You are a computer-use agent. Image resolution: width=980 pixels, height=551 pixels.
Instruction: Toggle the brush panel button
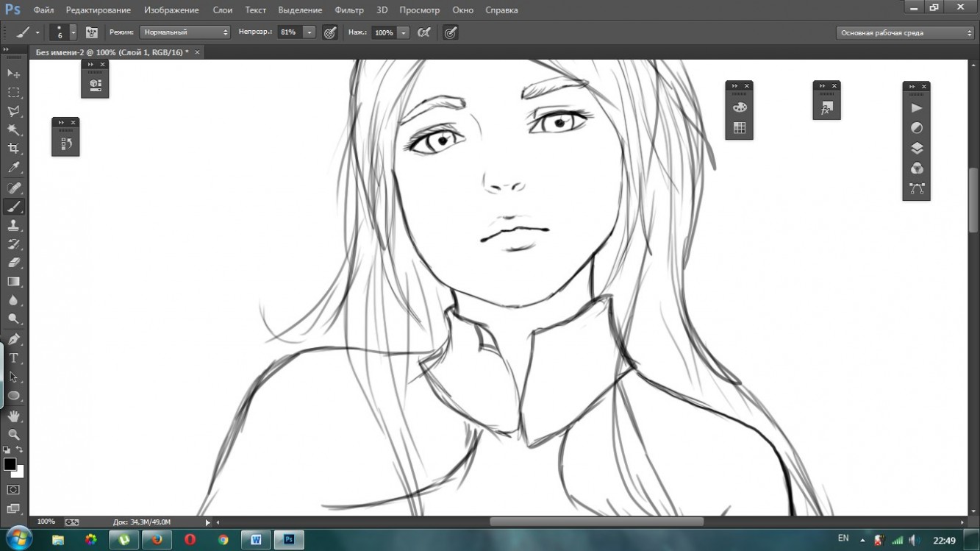[x=92, y=32]
